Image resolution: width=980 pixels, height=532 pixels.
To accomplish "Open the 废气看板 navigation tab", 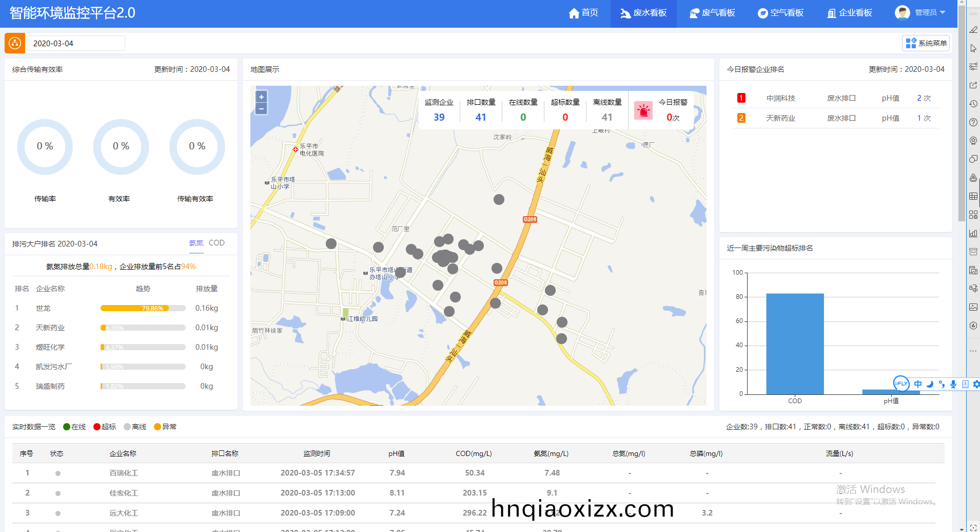I will [x=712, y=13].
